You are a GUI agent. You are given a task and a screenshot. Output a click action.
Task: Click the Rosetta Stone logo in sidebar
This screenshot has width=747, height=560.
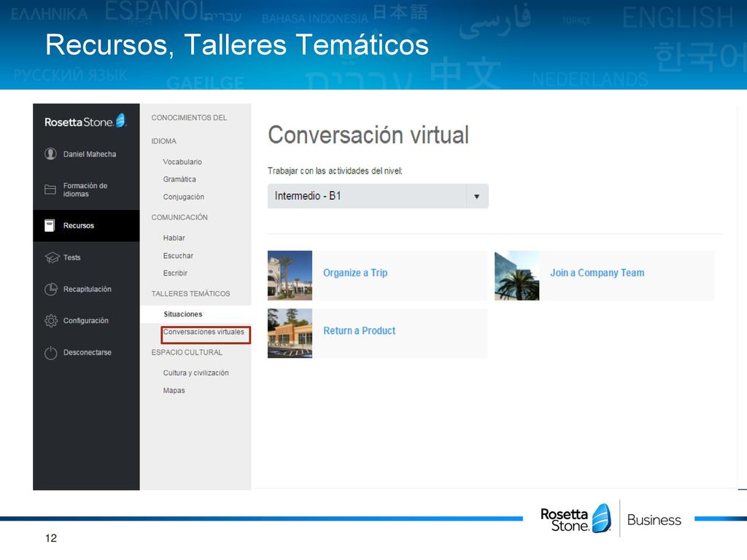85,122
